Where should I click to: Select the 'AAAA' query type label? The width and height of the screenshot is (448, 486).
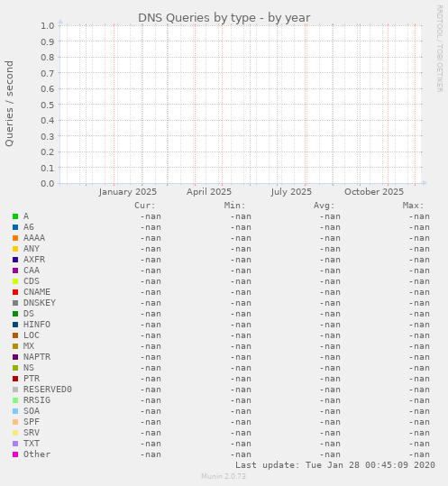click(34, 238)
